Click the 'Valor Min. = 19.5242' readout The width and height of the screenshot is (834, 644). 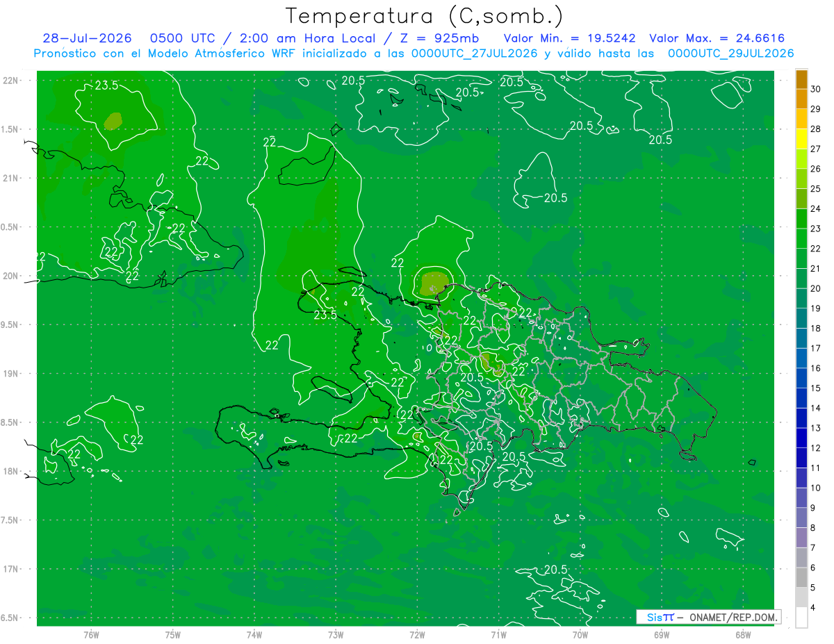click(x=569, y=38)
